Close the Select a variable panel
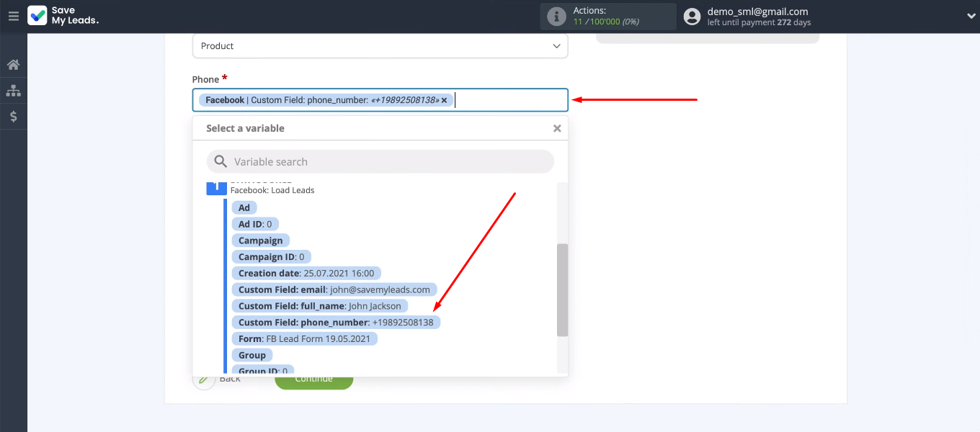 [x=556, y=128]
